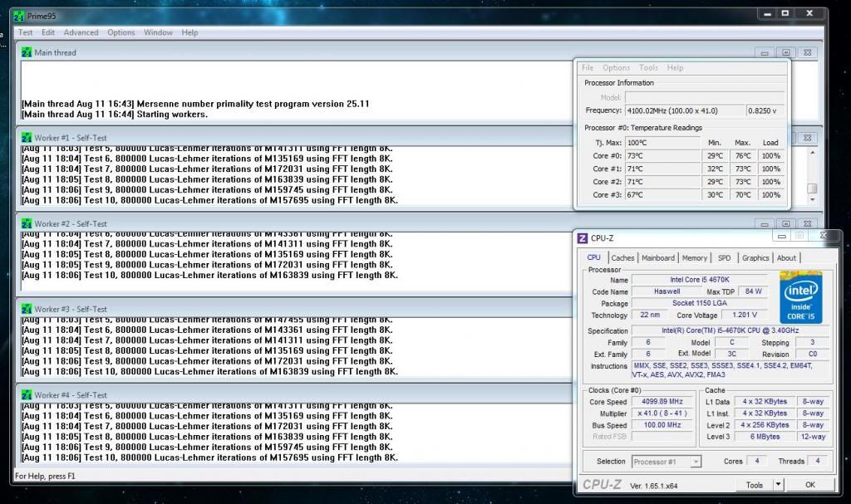The width and height of the screenshot is (851, 504).
Task: Expand the arrow beside CPU-Z Tools button
Action: (778, 485)
